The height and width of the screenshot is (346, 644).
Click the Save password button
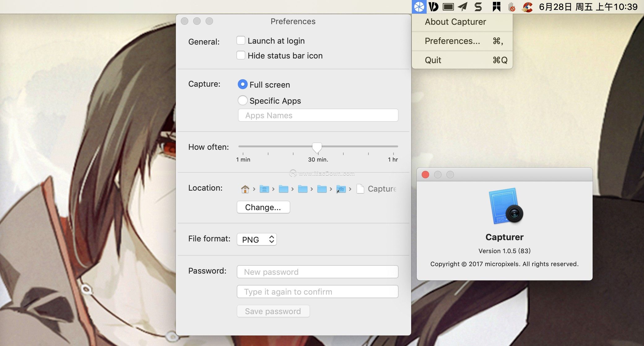pyautogui.click(x=273, y=311)
